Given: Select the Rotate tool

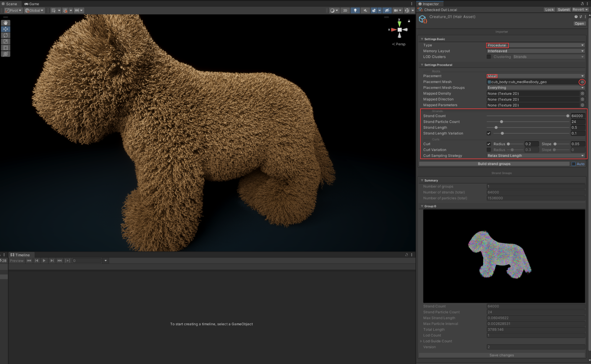Looking at the screenshot, I should click(x=6, y=35).
